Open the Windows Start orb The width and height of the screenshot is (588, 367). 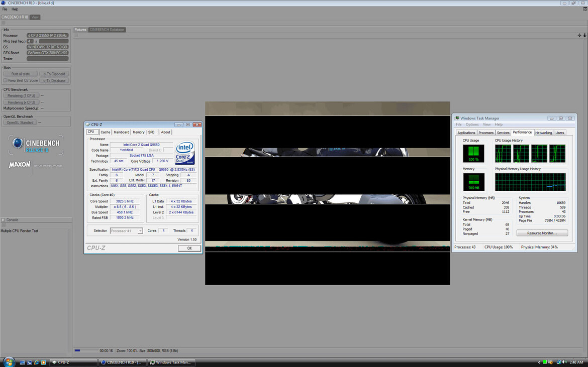pyautogui.click(x=8, y=362)
